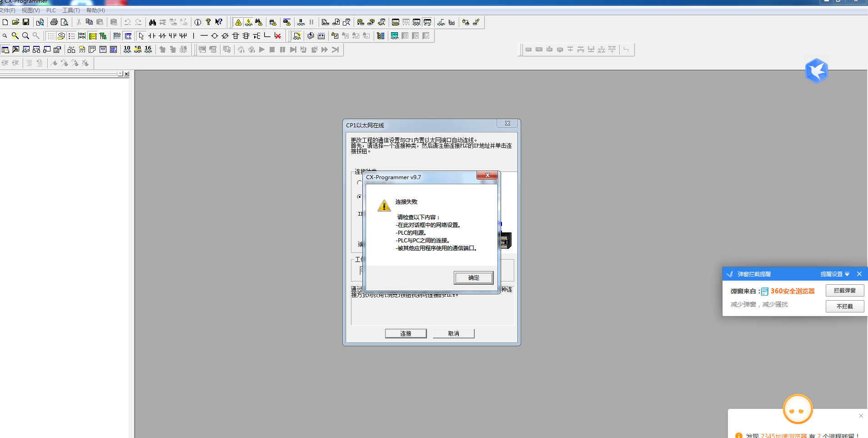Click the yellow triangle work online icon
Image resolution: width=868 pixels, height=438 pixels.
(x=238, y=22)
